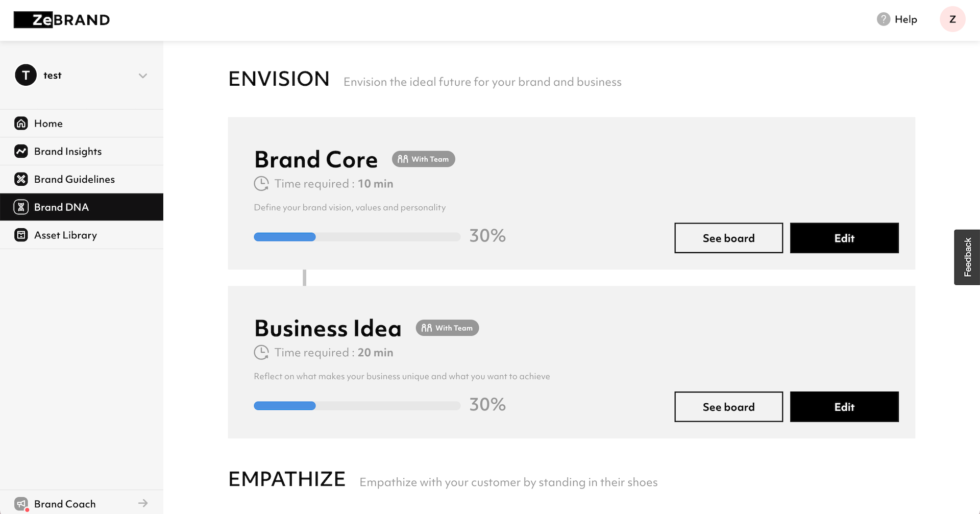Screen dimensions: 980x514
Task: Edit the Business Idea section
Action: tap(844, 407)
